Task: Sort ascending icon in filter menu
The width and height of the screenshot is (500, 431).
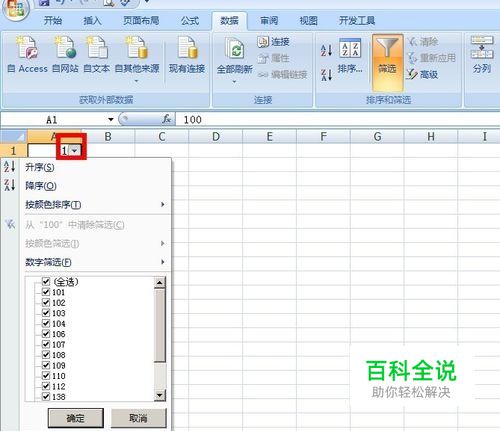Action: pos(9,166)
